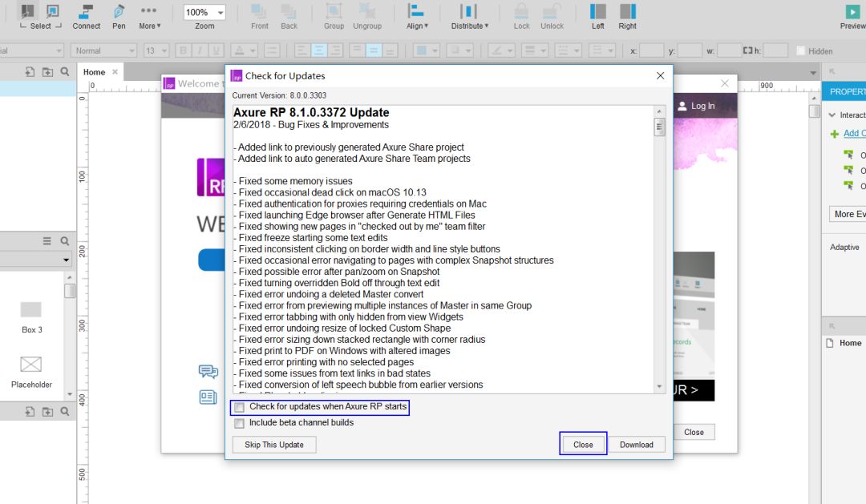Open the Properties tab in the right panel

click(847, 91)
